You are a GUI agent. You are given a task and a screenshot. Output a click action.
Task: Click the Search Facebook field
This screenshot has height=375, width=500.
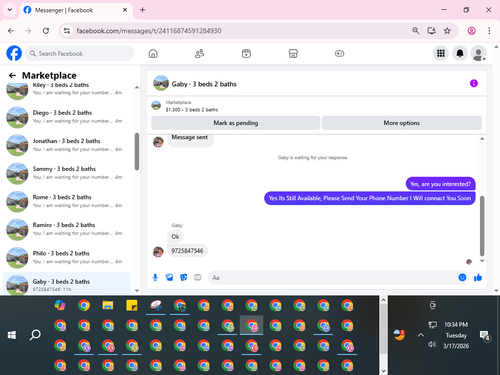pyautogui.click(x=80, y=53)
